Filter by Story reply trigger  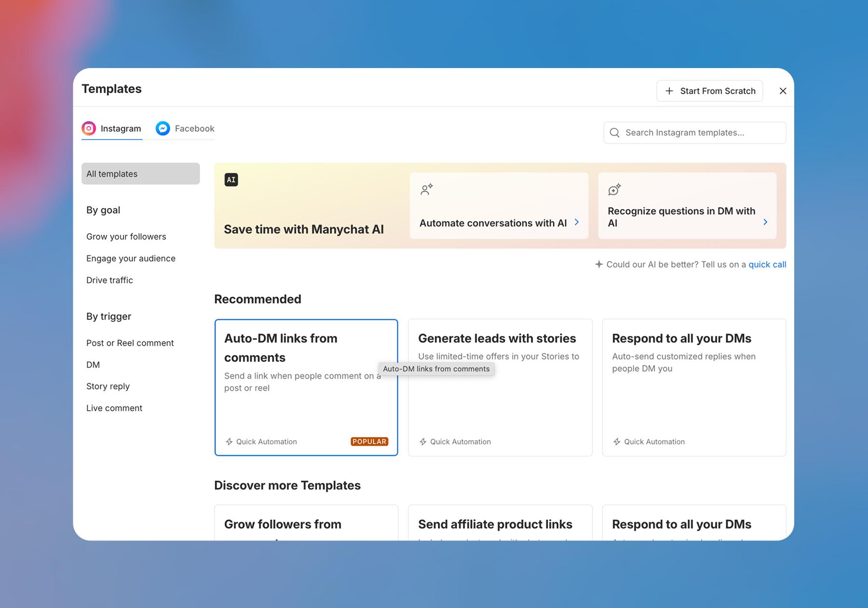coord(108,386)
